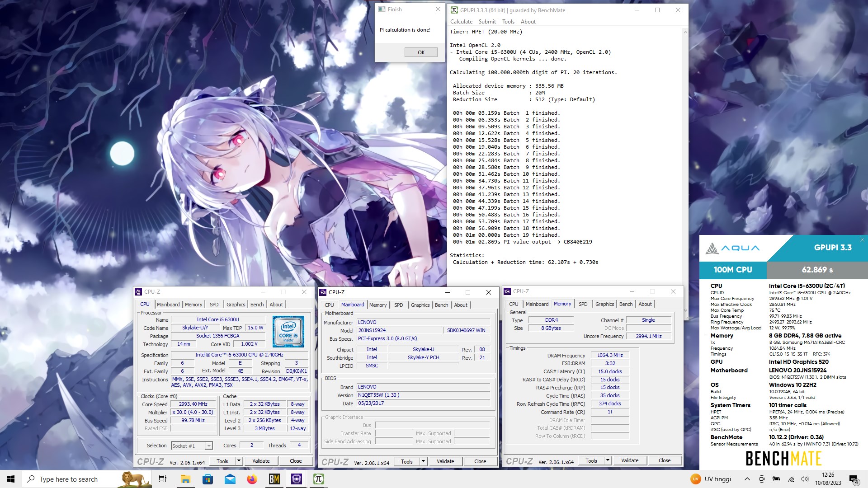Image resolution: width=868 pixels, height=488 pixels.
Task: Open notification center icon
Action: (854, 479)
